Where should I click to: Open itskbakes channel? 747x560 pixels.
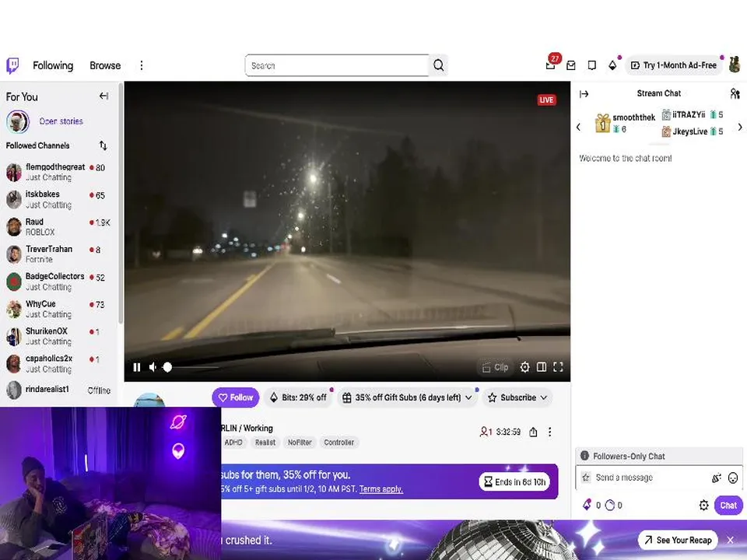(x=58, y=200)
